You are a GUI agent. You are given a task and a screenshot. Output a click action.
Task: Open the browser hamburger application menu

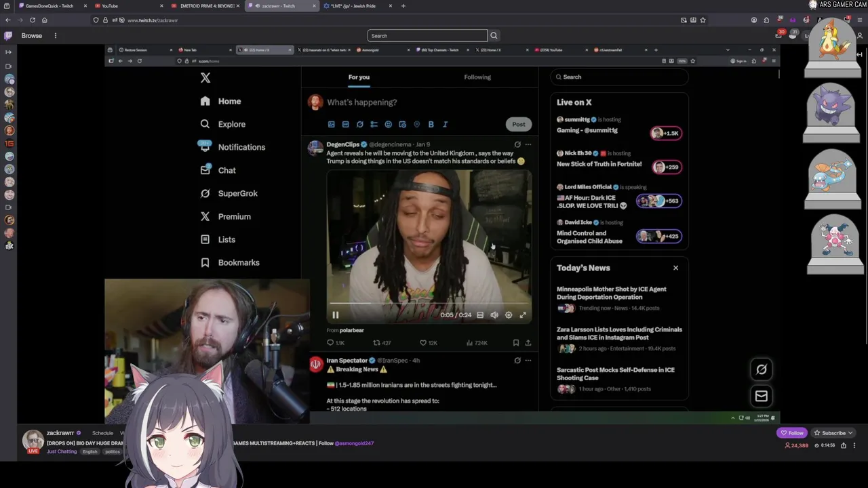click(859, 20)
